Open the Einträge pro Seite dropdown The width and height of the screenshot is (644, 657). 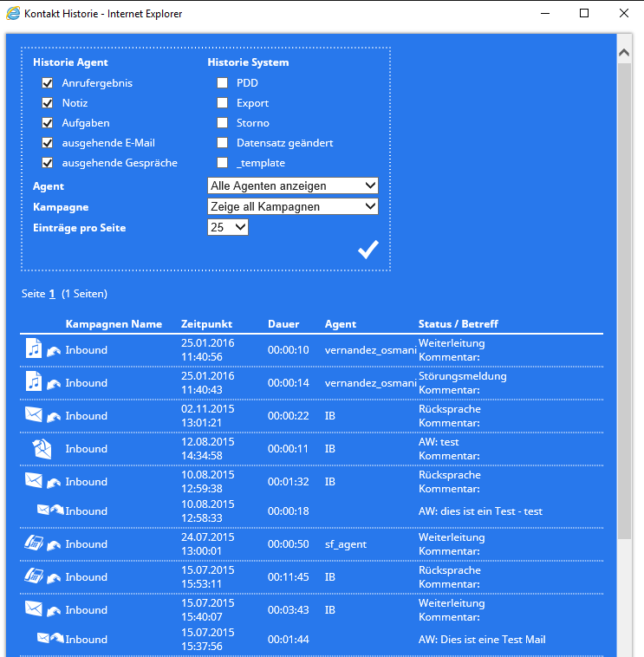click(x=228, y=227)
